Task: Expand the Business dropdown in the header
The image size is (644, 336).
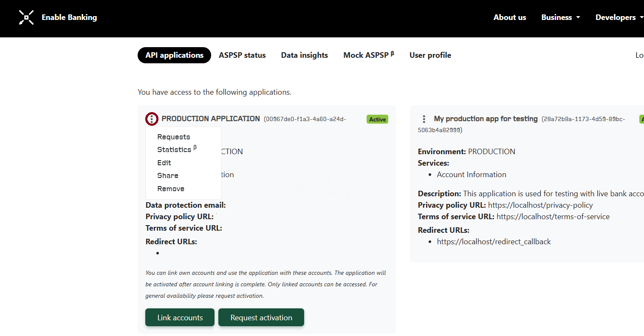Action: (560, 17)
